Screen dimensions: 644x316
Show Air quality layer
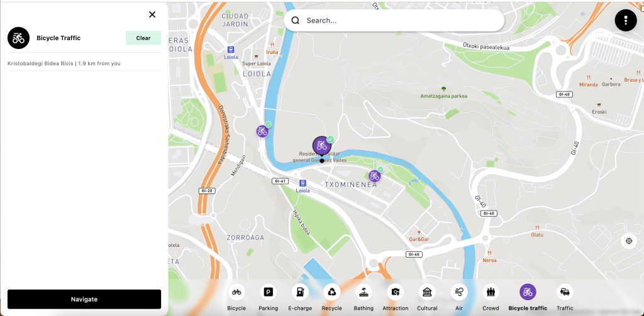[x=458, y=292]
